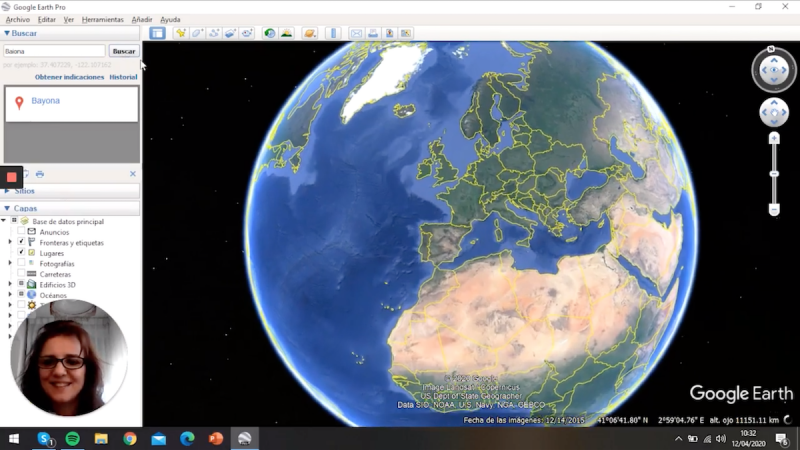This screenshot has height=450, width=800.
Task: Open Spotify from the taskbar
Action: pos(72,439)
